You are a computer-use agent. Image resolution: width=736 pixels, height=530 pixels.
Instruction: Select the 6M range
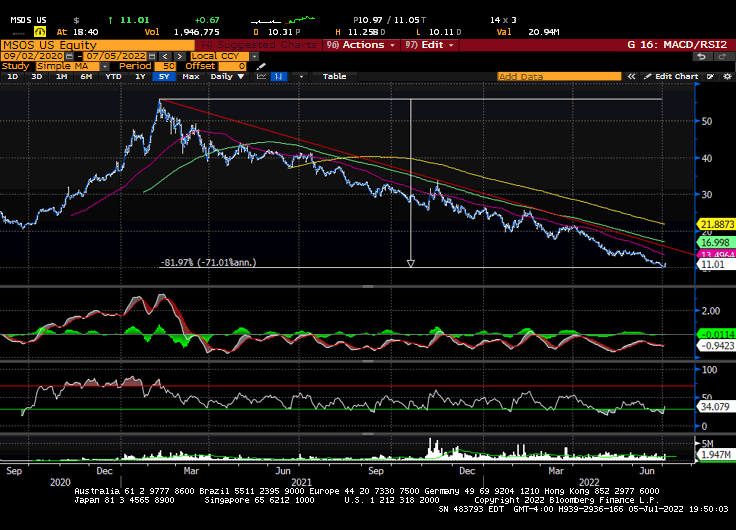86,77
